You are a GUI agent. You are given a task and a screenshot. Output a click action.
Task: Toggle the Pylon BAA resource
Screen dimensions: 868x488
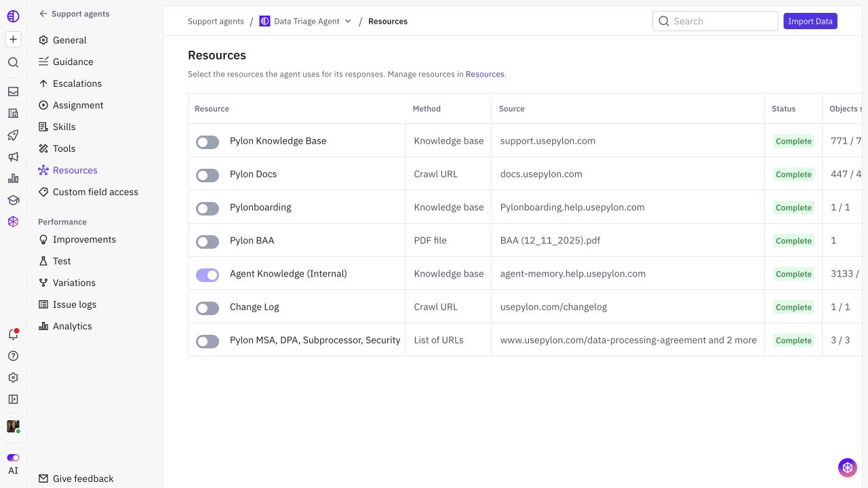208,241
